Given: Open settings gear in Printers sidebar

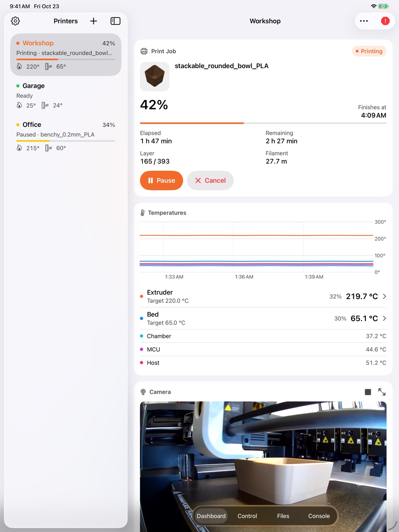Looking at the screenshot, I should (x=15, y=21).
